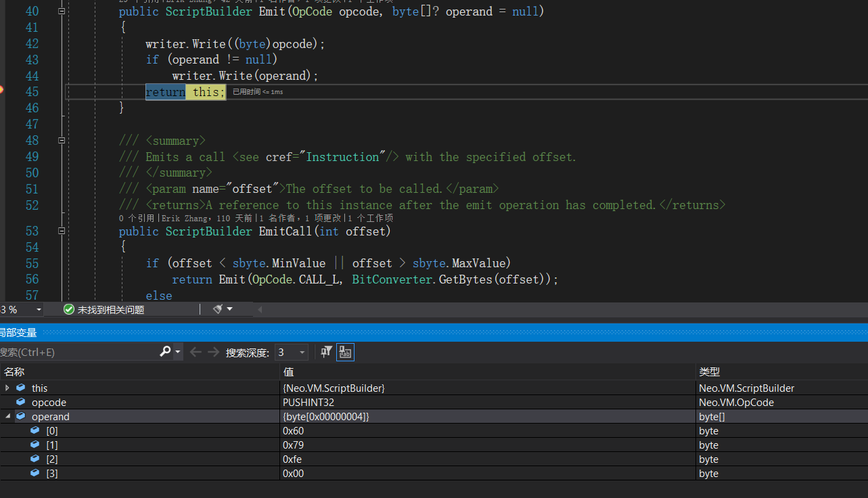868x498 pixels.
Task: Go to previous search result arrow
Action: coord(196,352)
